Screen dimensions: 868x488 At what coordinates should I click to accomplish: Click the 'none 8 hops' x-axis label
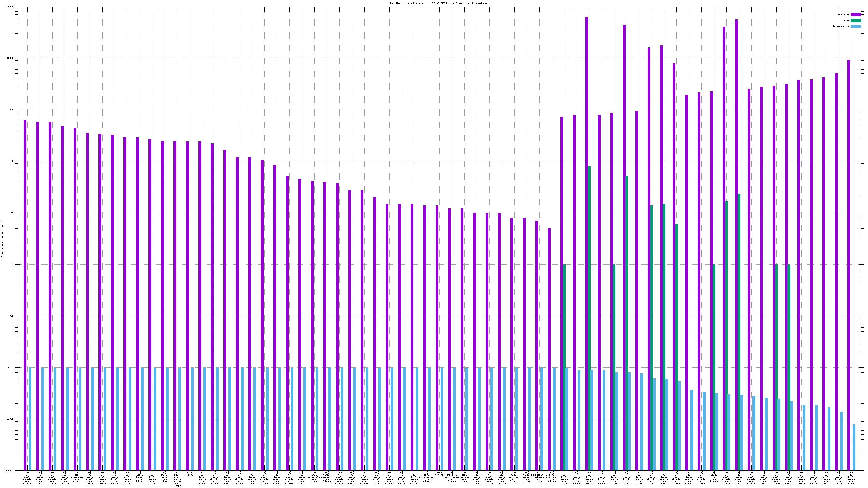click(x=189, y=474)
